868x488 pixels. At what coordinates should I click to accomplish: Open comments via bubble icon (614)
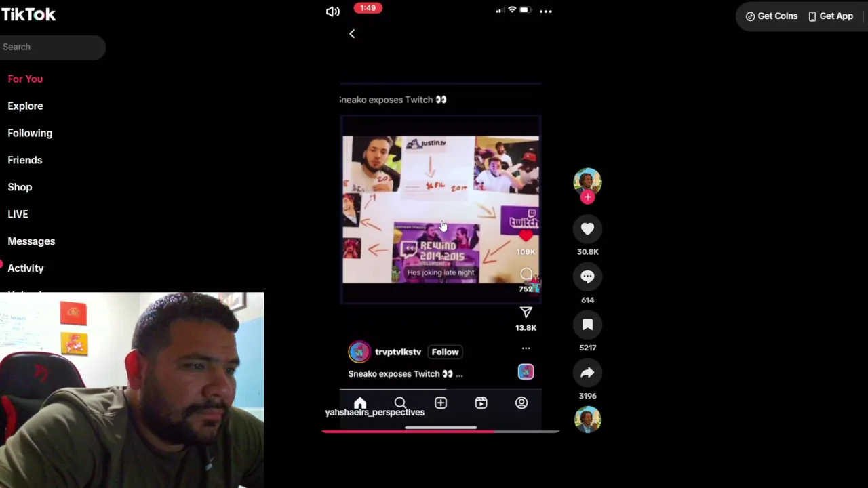tap(587, 277)
